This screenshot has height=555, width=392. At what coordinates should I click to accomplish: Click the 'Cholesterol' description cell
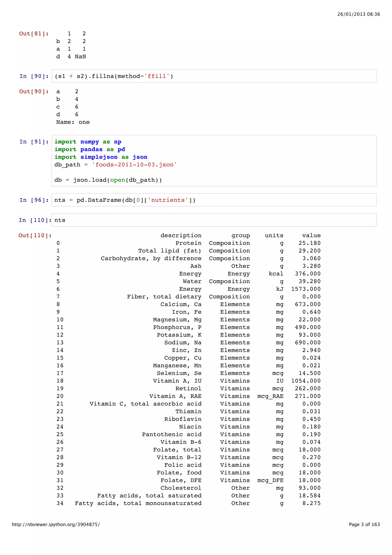181,488
